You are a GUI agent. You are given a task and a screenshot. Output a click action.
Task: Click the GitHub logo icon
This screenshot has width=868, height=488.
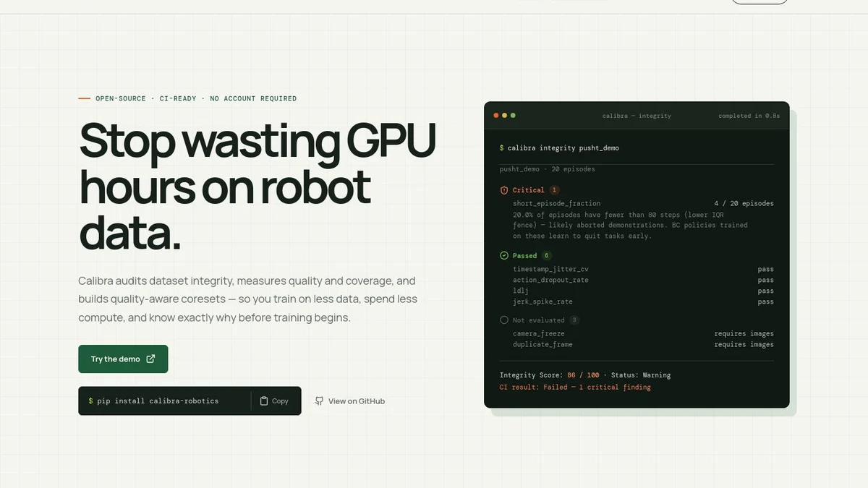(319, 401)
